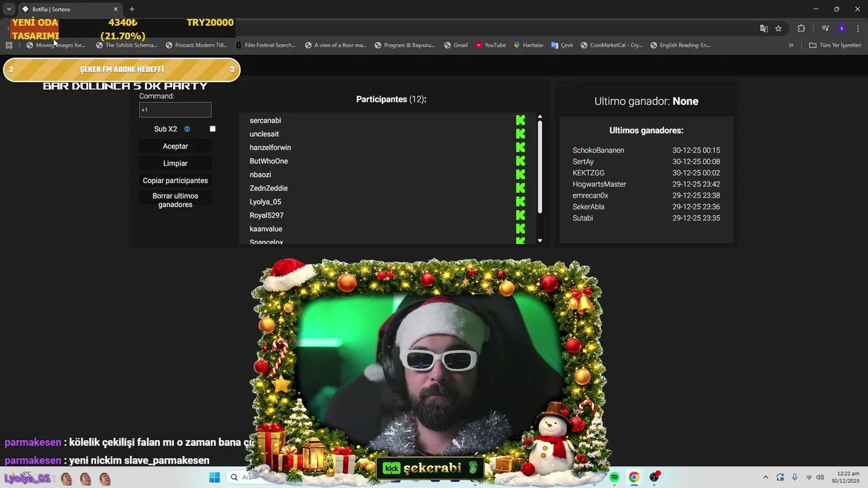The image size is (868, 488).
Task: Click the participants list scroll-up arrow
Action: (540, 117)
